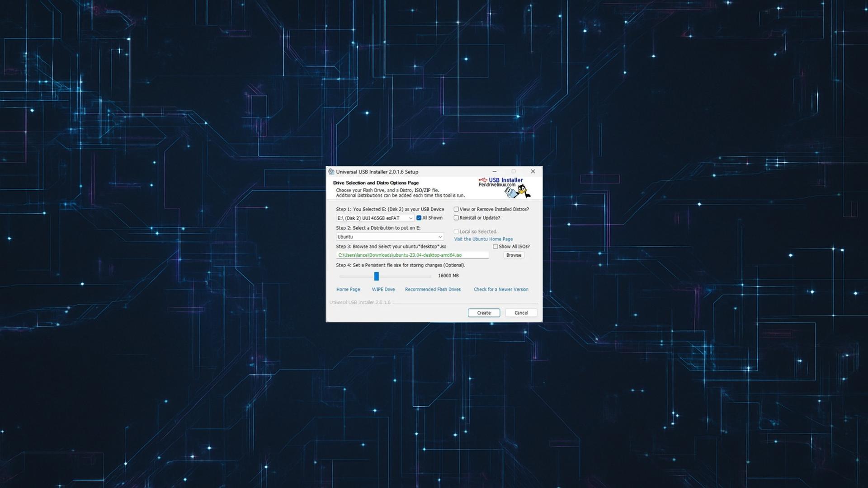Close the Universal USB Installer window
868x488 pixels.
point(533,172)
